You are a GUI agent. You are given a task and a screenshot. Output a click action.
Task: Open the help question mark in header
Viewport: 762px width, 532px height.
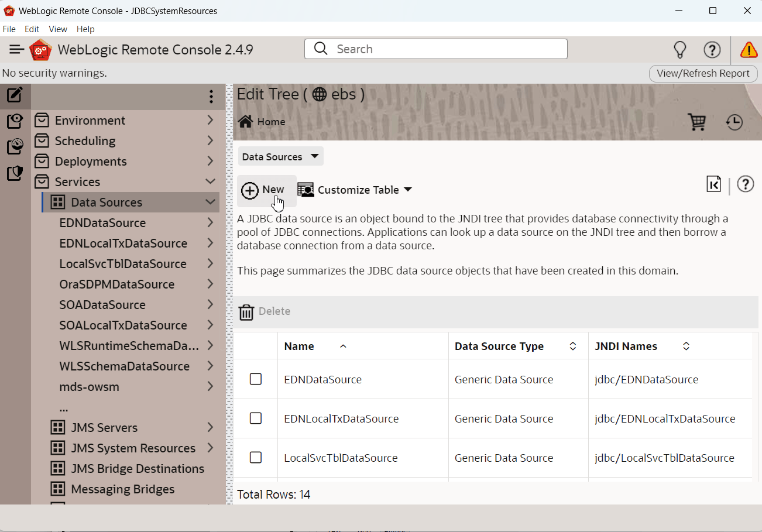[x=712, y=50]
